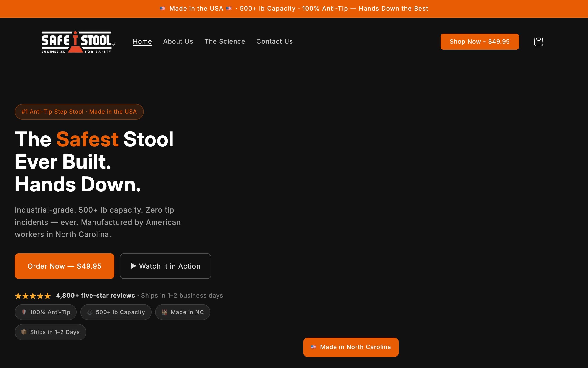The height and width of the screenshot is (368, 588).
Task: Open the About Us page
Action: point(178,42)
